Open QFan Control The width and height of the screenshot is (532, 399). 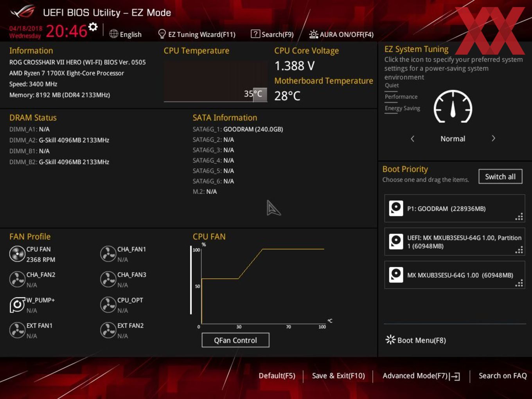[x=235, y=340]
